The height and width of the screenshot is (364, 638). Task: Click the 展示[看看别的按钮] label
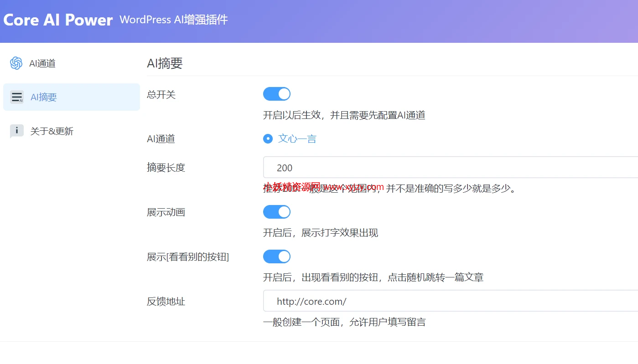pyautogui.click(x=188, y=257)
